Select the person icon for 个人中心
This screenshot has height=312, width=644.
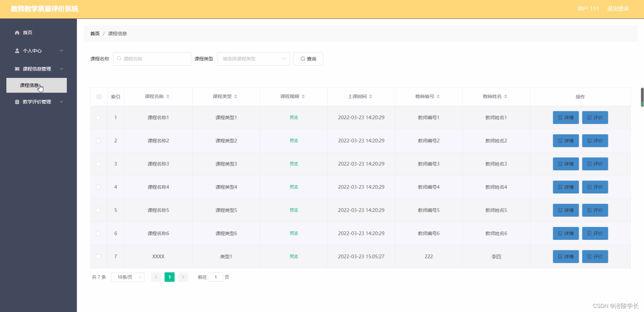17,51
